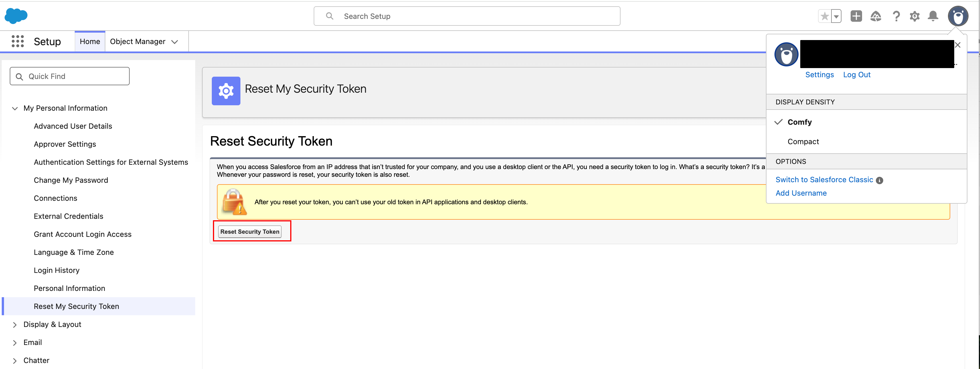Click the Global Actions plus icon
980x369 pixels.
pos(856,16)
